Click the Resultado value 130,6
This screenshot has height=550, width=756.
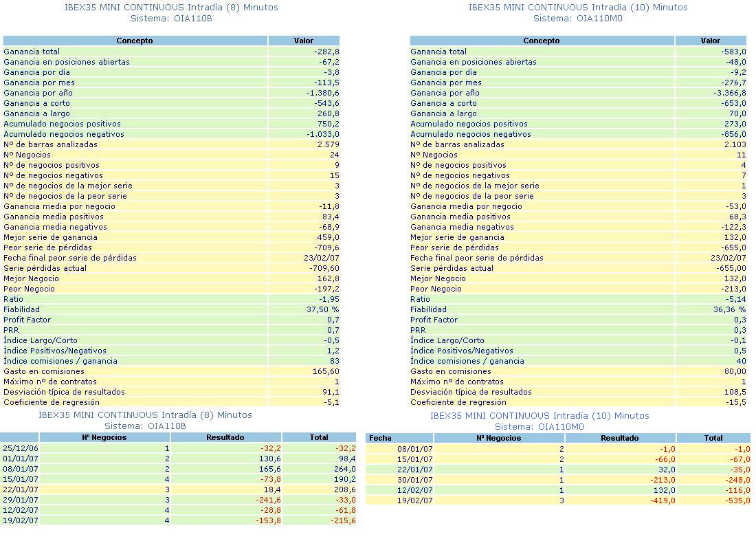(x=270, y=459)
